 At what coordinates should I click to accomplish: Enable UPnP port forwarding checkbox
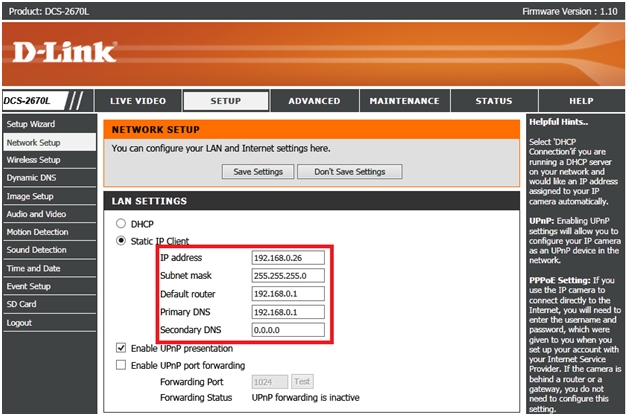point(121,365)
